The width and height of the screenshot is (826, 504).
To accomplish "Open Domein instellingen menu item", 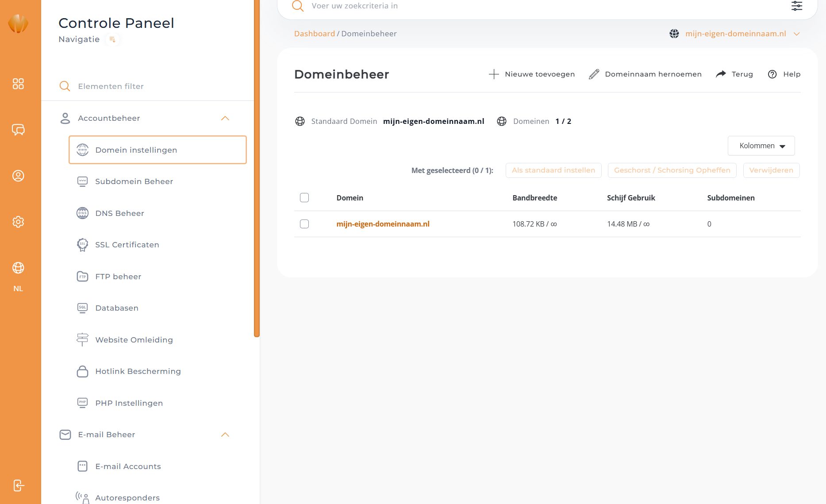I will (x=158, y=150).
